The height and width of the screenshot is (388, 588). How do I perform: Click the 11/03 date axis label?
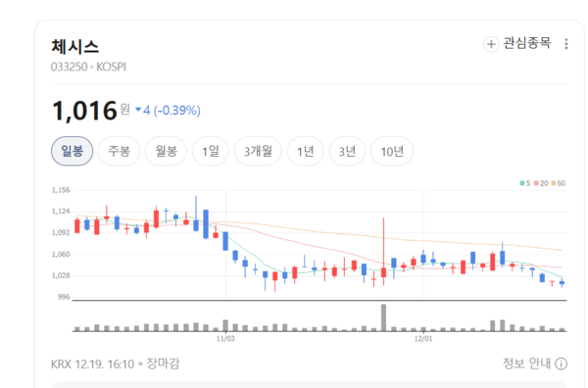pos(225,338)
